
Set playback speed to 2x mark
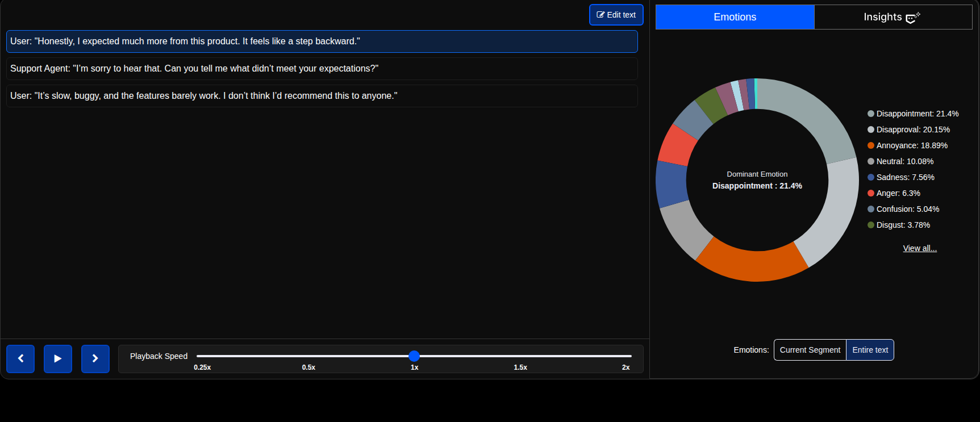click(625, 367)
